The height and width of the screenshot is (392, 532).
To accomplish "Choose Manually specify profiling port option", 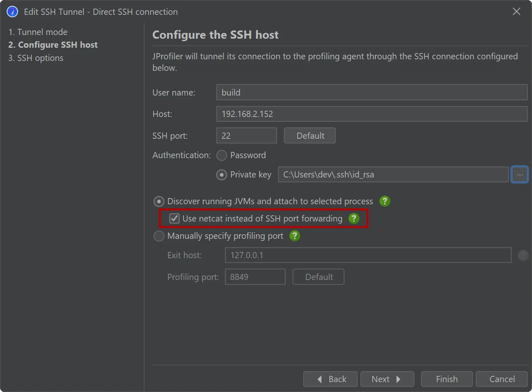I will coord(218,236).
